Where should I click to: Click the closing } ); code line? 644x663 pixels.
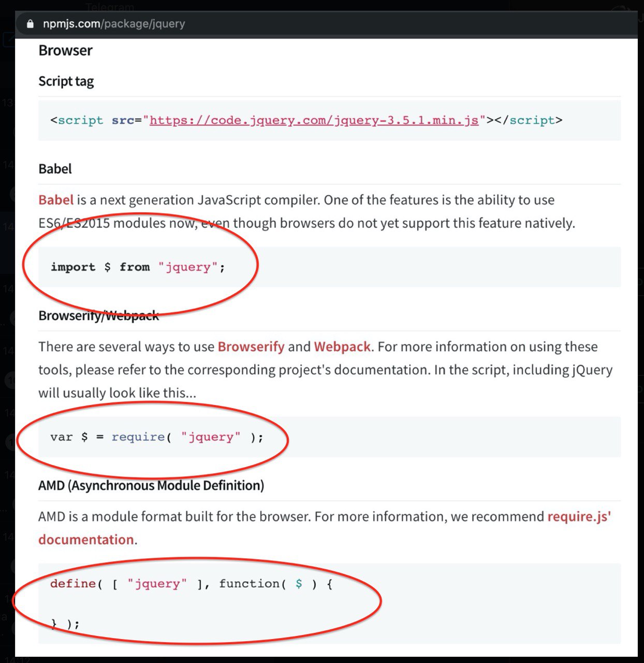pyautogui.click(x=65, y=624)
